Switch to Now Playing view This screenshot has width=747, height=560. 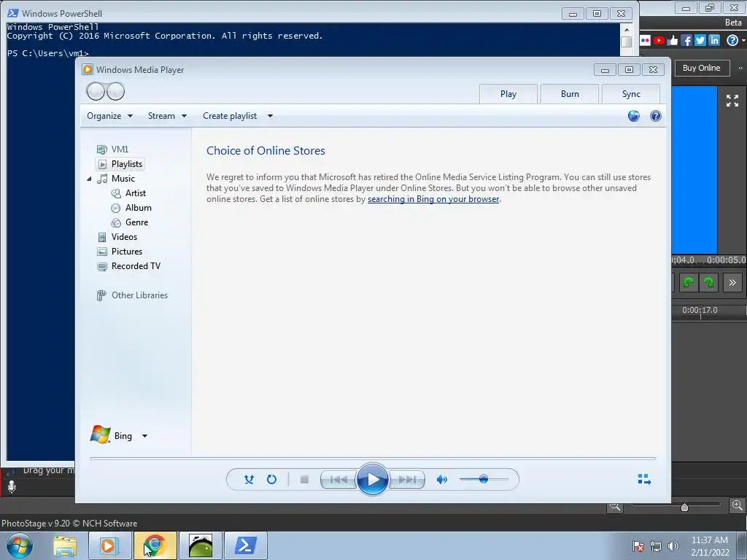(x=644, y=479)
